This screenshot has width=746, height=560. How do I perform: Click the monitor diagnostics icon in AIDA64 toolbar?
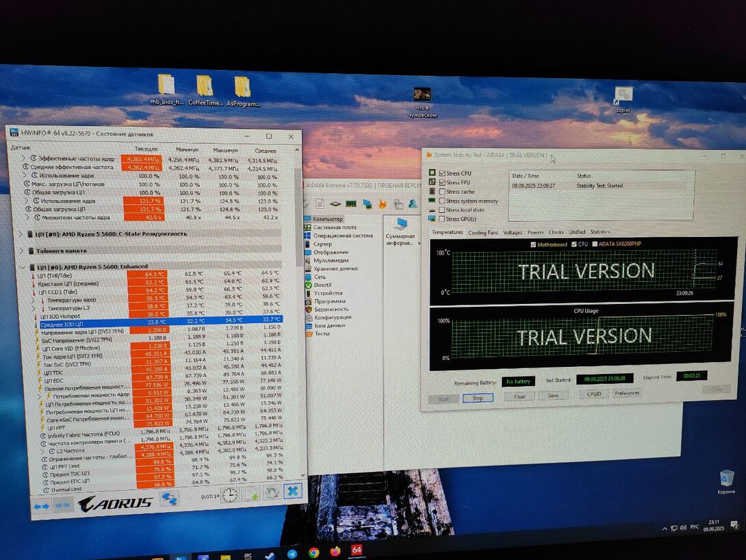pyautogui.click(x=367, y=203)
